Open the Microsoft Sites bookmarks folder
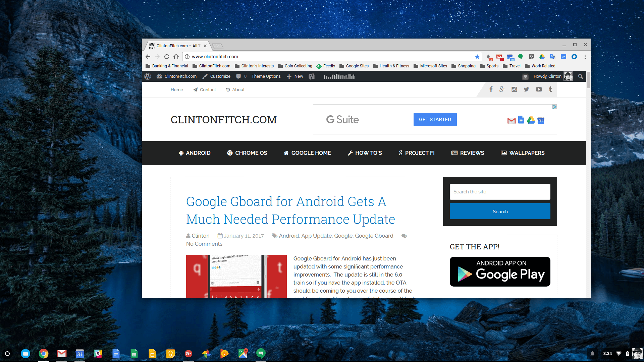 click(x=430, y=66)
